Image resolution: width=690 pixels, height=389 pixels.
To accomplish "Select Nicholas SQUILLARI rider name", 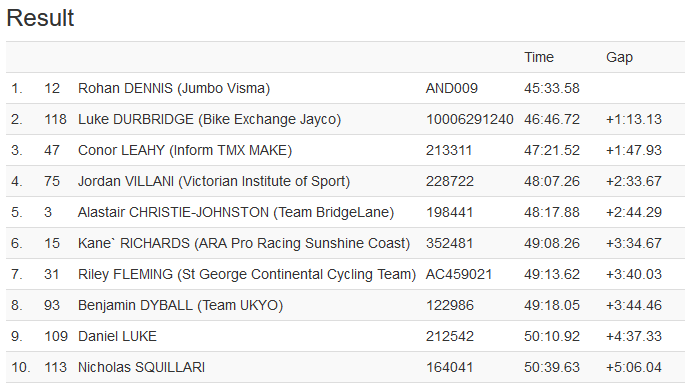I will [141, 367].
